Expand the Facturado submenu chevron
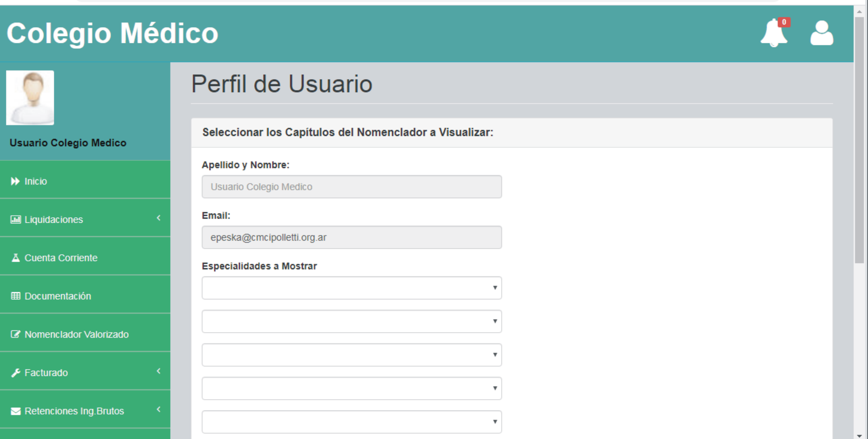The width and height of the screenshot is (868, 439). tap(158, 371)
